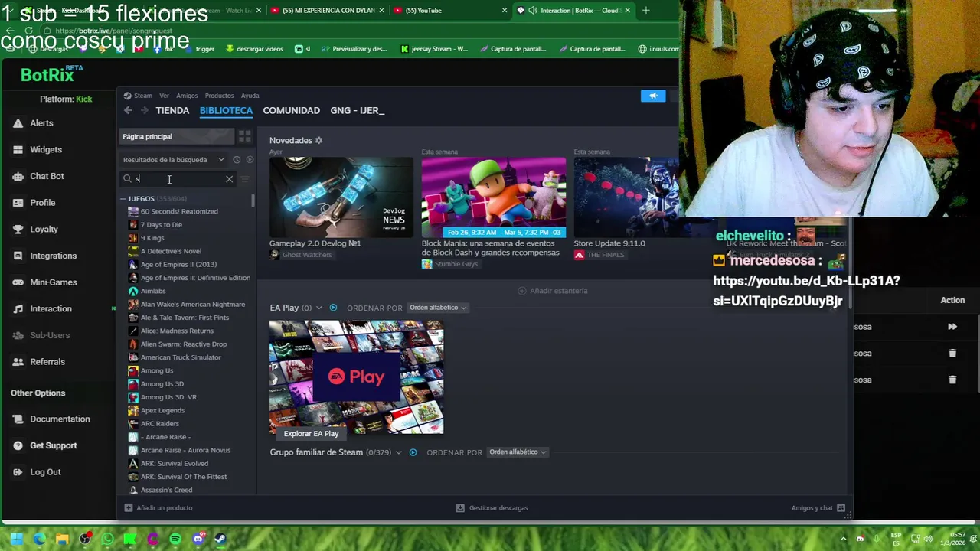The width and height of the screenshot is (980, 551).
Task: Switch to the COMUNIDAD tab
Action: (x=291, y=111)
